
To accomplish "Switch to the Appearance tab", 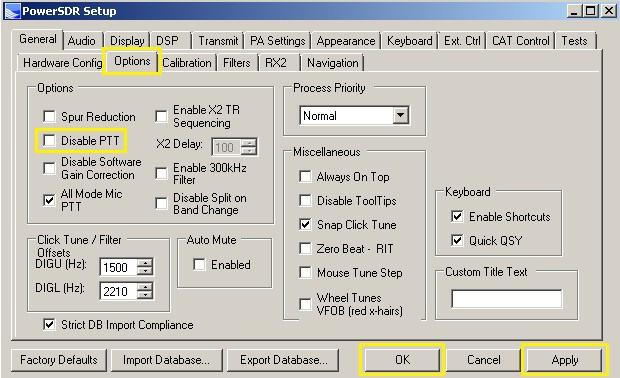I will coord(346,41).
